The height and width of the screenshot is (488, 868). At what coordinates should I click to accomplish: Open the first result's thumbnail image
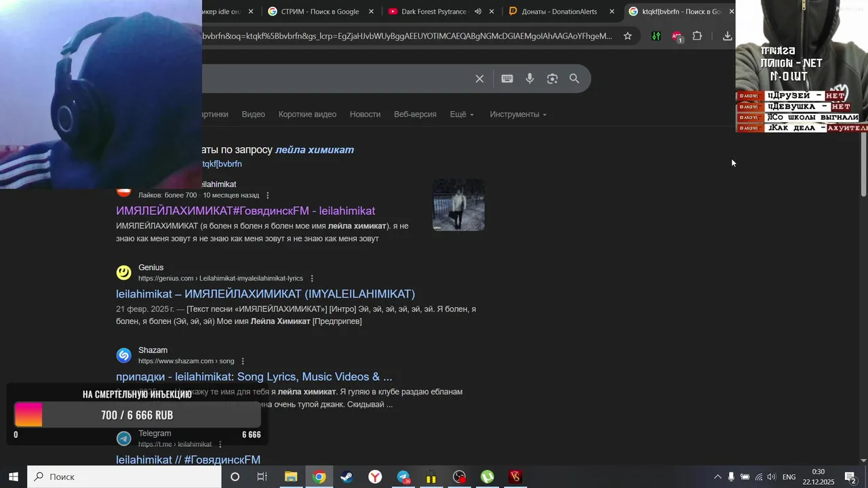pos(458,205)
